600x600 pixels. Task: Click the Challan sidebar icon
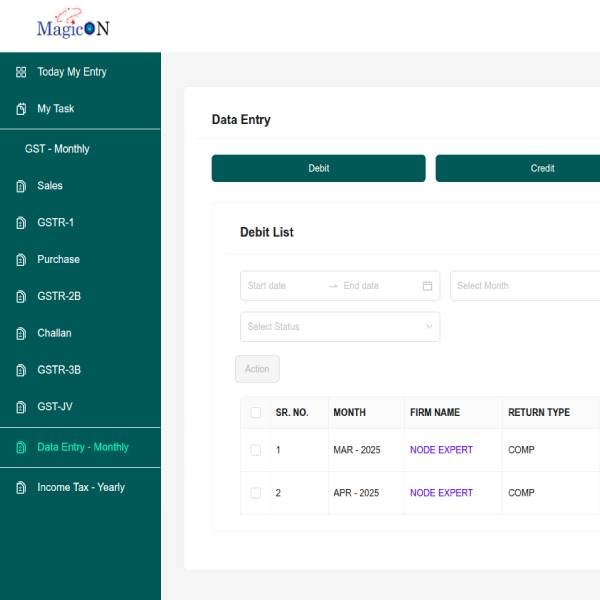coord(21,333)
